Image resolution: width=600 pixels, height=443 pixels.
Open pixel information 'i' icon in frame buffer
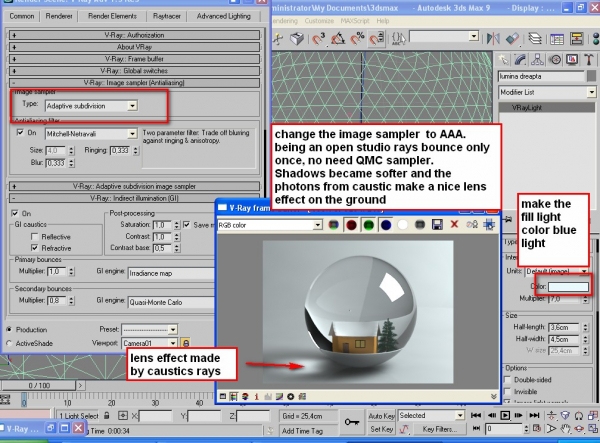click(256, 397)
